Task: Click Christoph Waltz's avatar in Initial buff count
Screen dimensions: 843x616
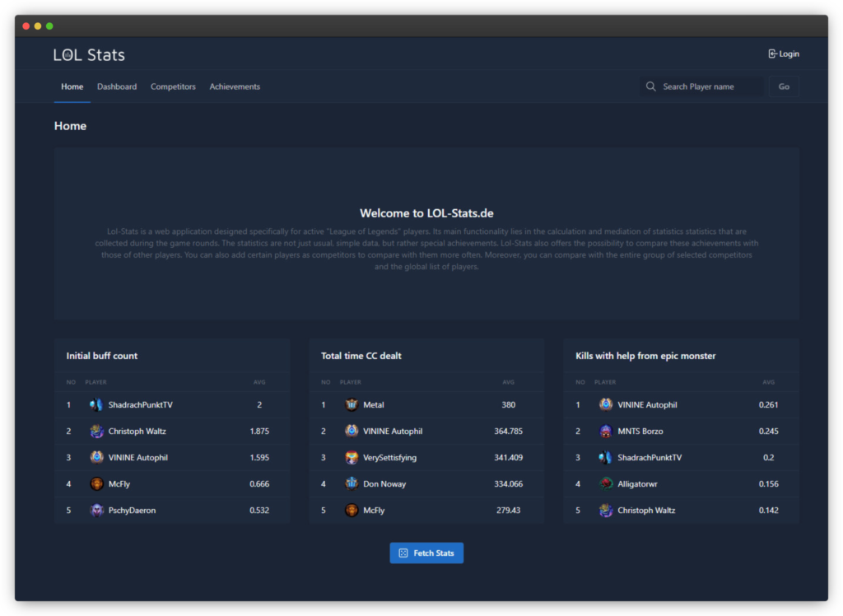Action: [96, 432]
